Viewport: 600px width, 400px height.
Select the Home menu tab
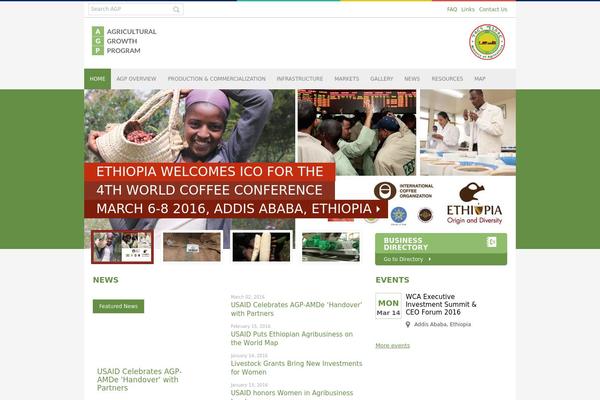(x=98, y=79)
